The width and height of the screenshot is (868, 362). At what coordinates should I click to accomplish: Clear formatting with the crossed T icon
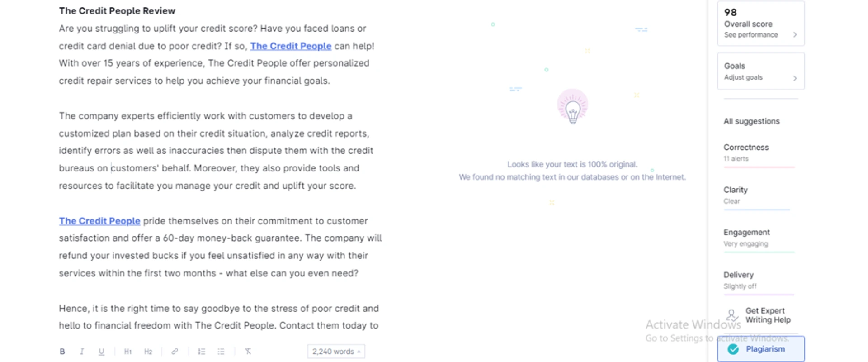click(x=248, y=352)
